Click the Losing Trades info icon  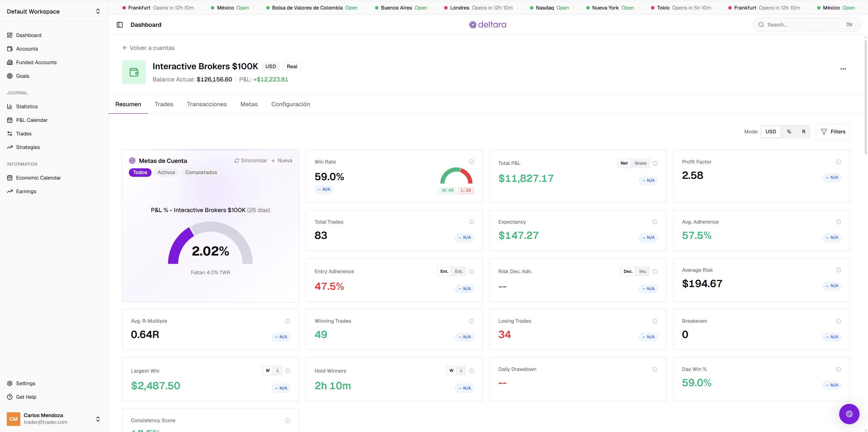coord(655,321)
